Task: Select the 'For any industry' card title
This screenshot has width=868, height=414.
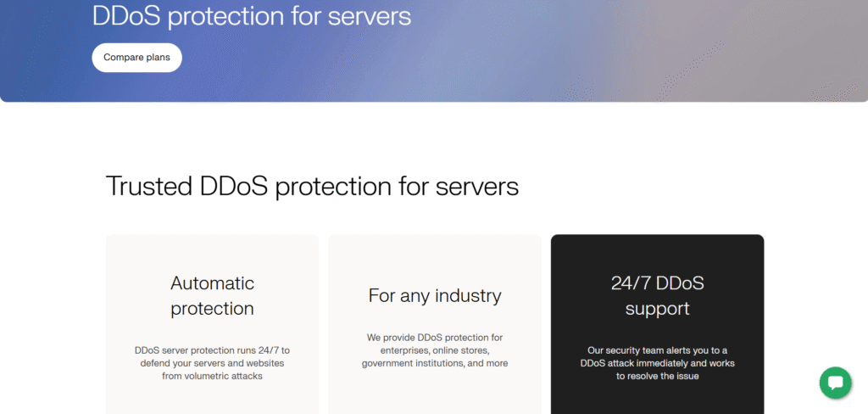Action: pyautogui.click(x=434, y=295)
